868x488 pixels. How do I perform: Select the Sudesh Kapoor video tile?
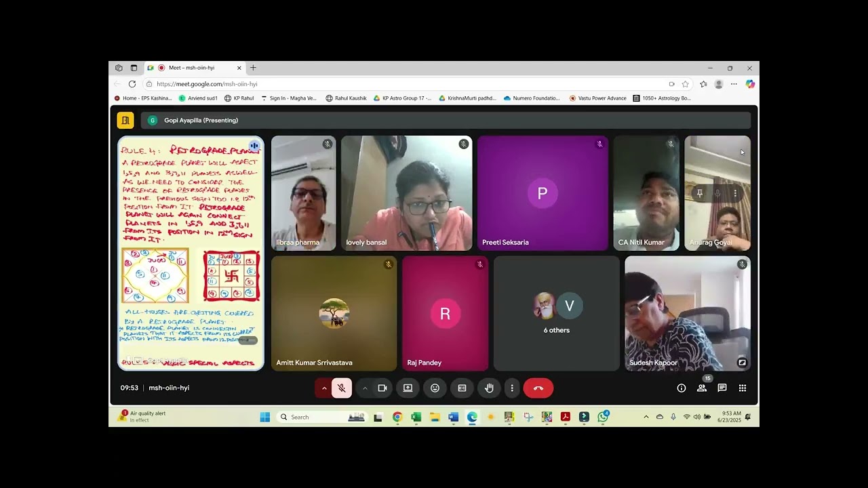[x=688, y=313]
